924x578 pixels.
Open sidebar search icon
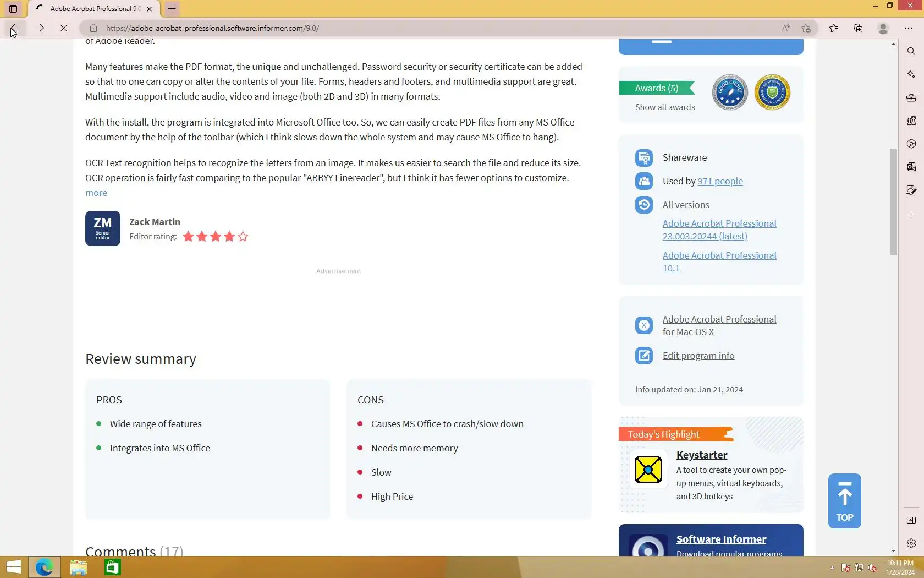point(911,51)
